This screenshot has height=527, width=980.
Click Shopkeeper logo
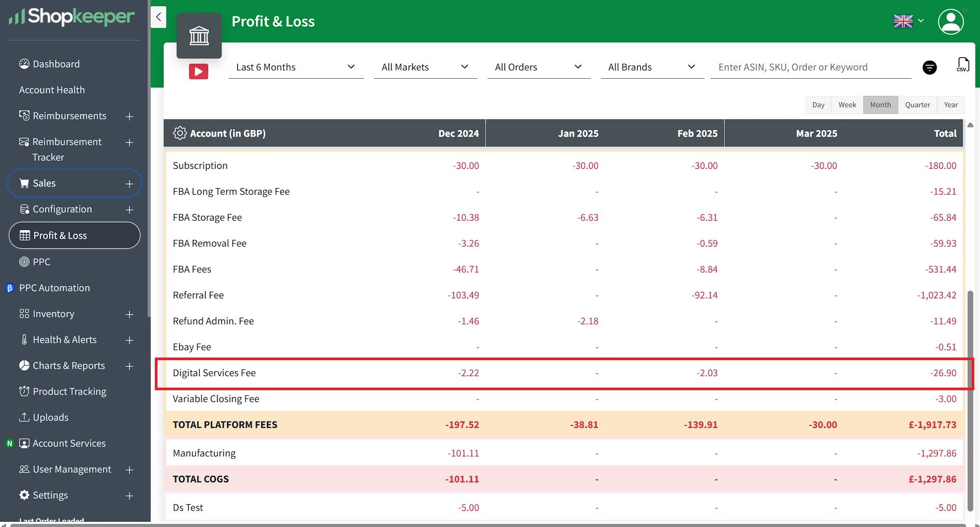coord(72,17)
